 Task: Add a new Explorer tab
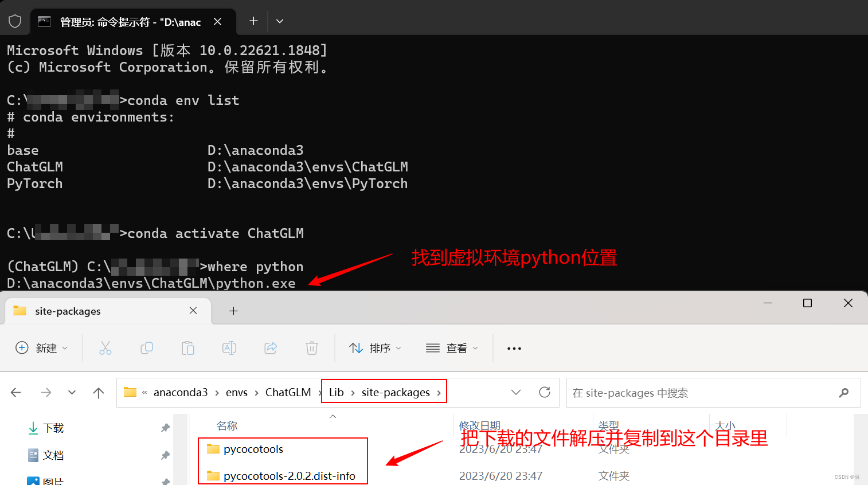[x=233, y=311]
